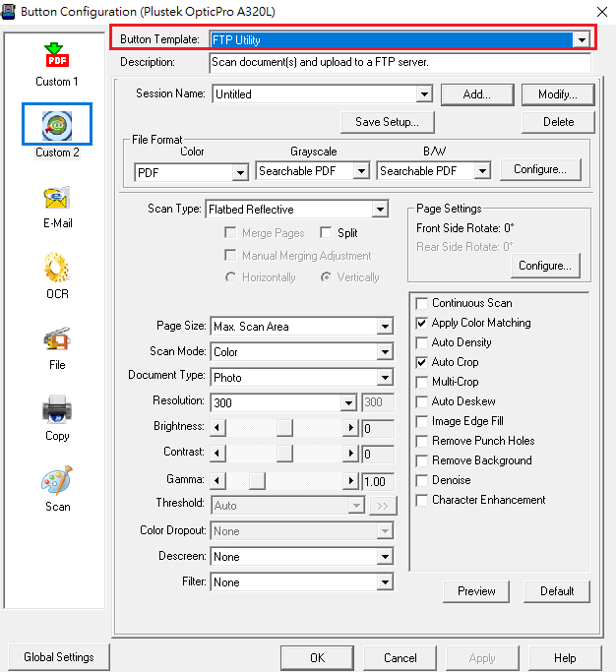This screenshot has height=672, width=616.
Task: Select the Custom 1 PDF button icon
Action: coord(57,55)
